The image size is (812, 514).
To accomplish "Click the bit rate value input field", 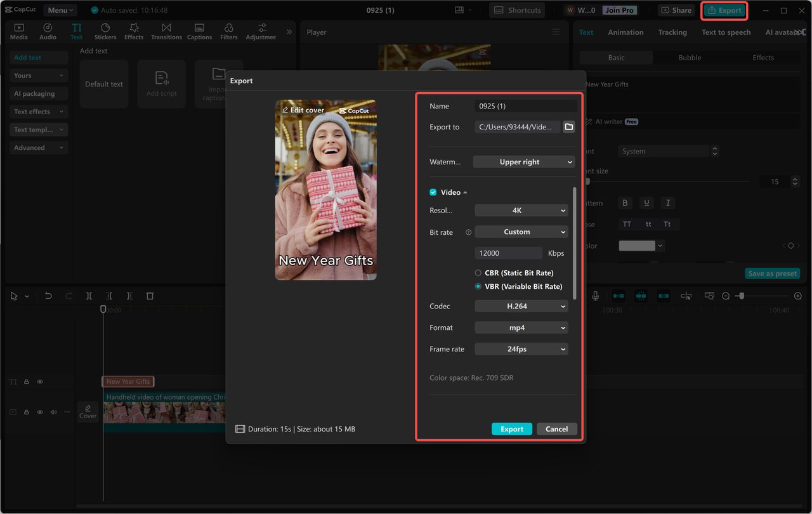I will pos(507,253).
